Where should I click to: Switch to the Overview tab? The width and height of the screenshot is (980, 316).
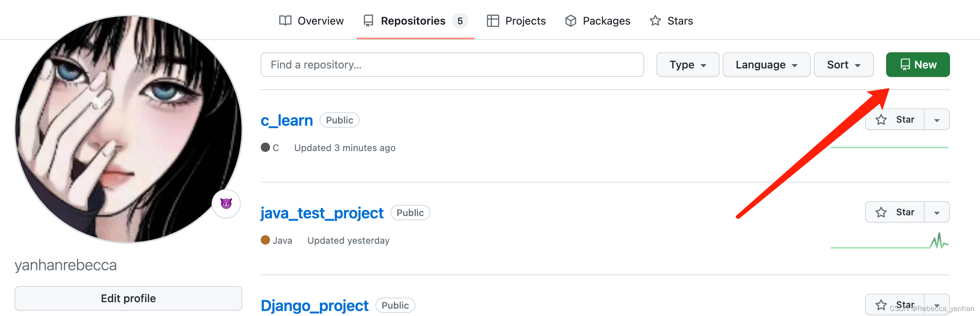(311, 21)
